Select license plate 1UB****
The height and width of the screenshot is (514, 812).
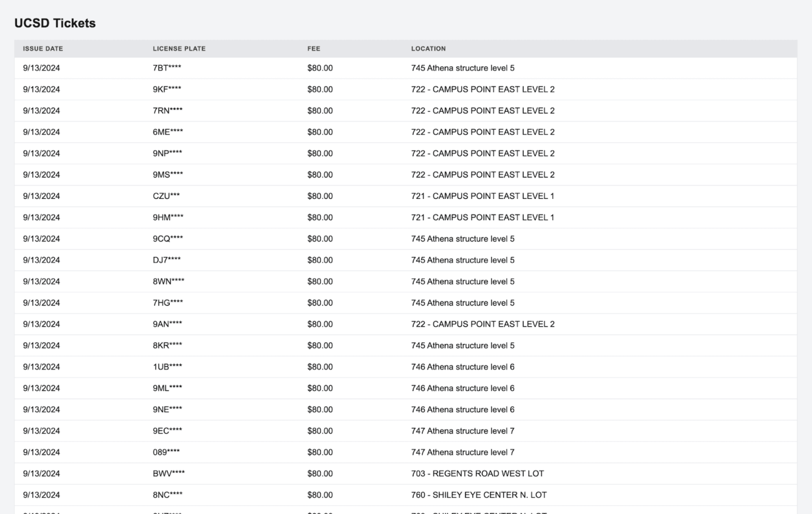167,367
